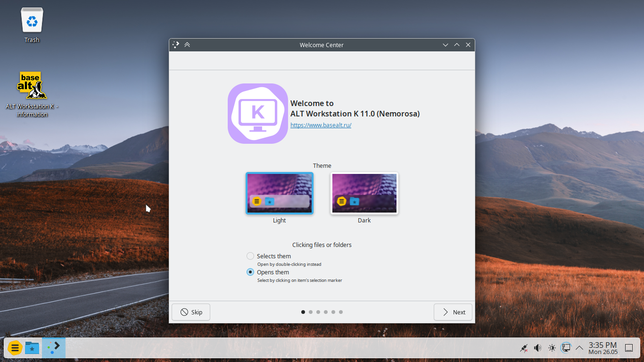Viewport: 644px width, 362px height.
Task: Open the https://www.basealt.ru/ link
Action: point(321,125)
